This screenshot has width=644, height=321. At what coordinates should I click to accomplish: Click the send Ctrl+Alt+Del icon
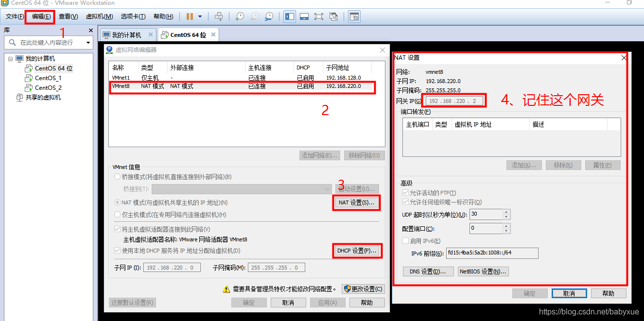click(x=219, y=17)
